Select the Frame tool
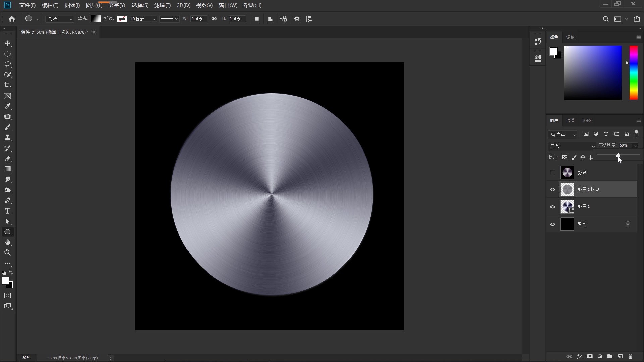Screen dimensions: 644x362 click(8, 96)
